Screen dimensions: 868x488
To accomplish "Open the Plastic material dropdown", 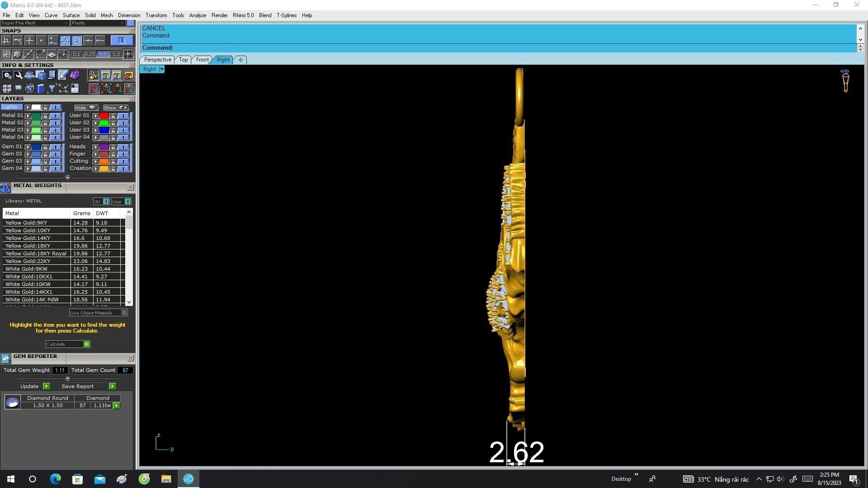I will pos(122,23).
